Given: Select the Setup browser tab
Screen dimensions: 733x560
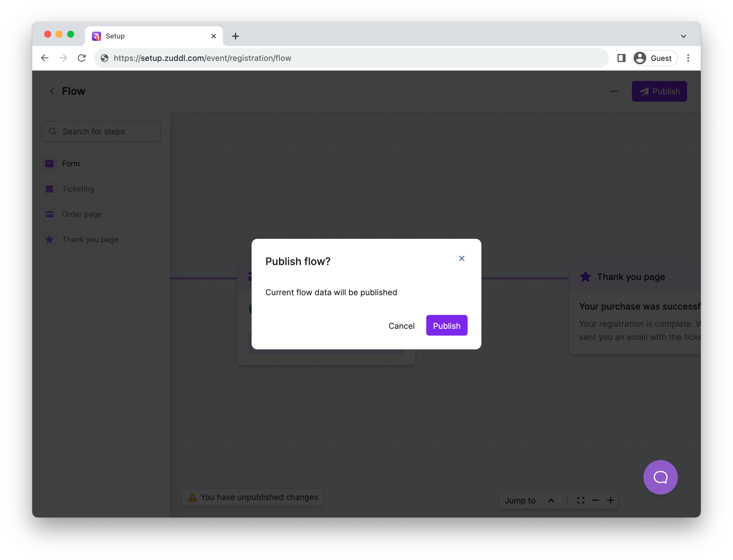Looking at the screenshot, I should [153, 36].
